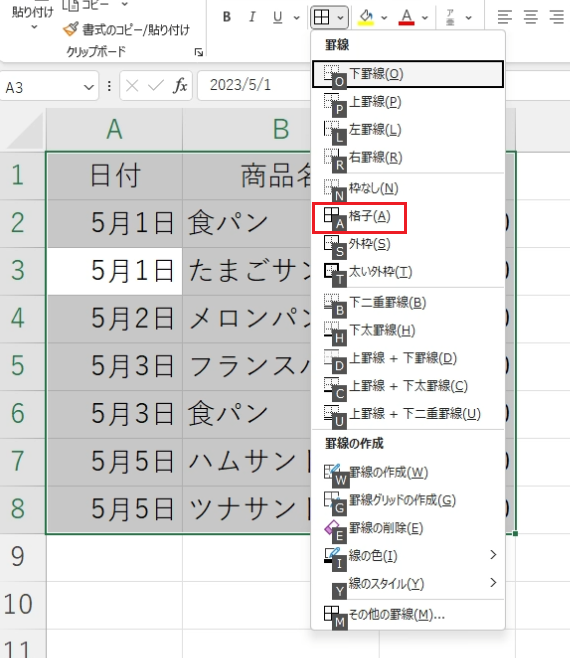Toggle Underline formatting
This screenshot has height=658, width=570.
point(277,17)
